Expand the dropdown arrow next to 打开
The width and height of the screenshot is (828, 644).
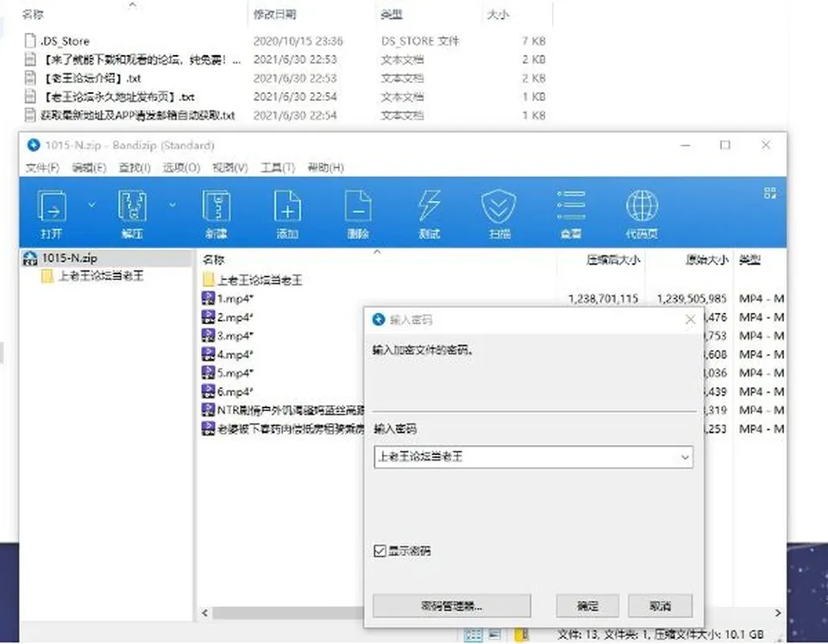(x=91, y=204)
